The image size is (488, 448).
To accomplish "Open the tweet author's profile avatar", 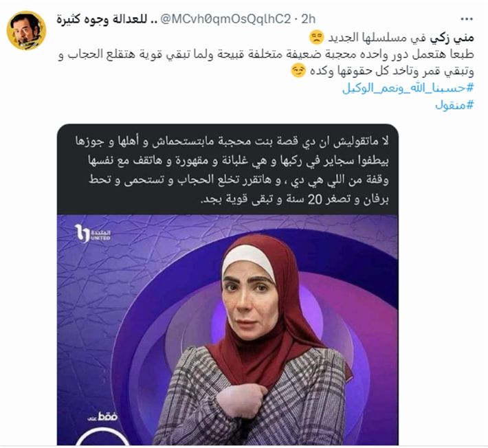I will (26, 30).
